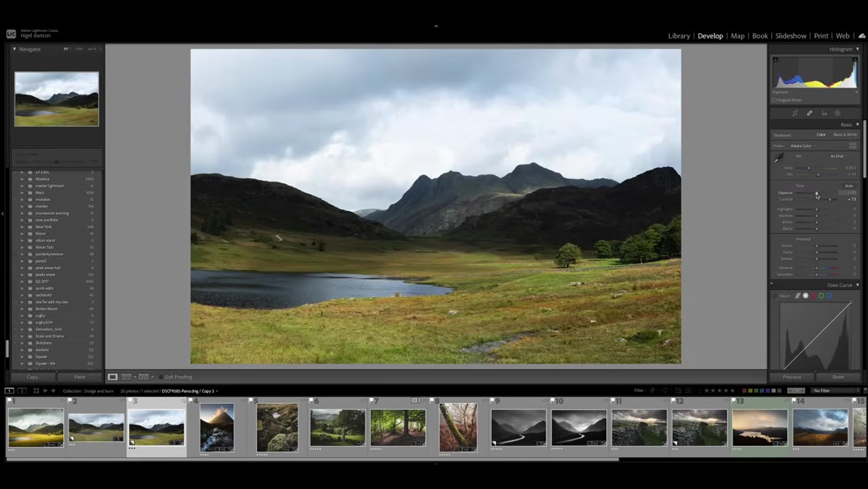The image size is (868, 489).
Task: Click the Tone Curve target adjustment tool
Action: point(775,296)
